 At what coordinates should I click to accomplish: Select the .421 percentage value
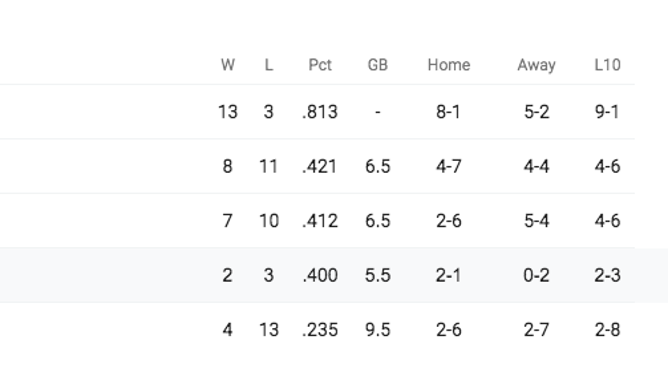pyautogui.click(x=320, y=166)
